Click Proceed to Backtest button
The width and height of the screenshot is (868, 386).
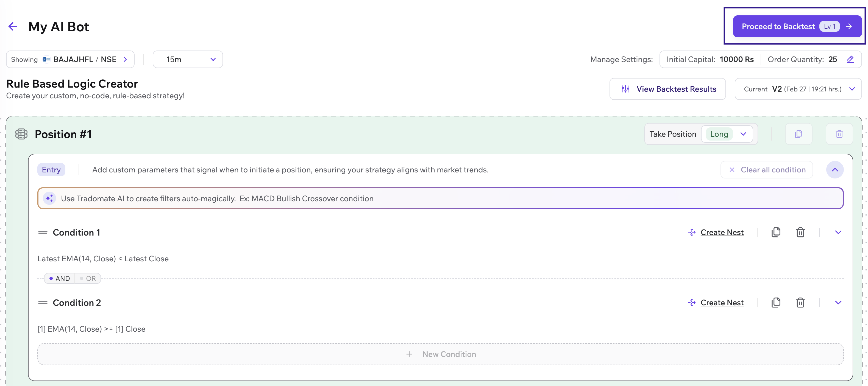[x=797, y=26]
